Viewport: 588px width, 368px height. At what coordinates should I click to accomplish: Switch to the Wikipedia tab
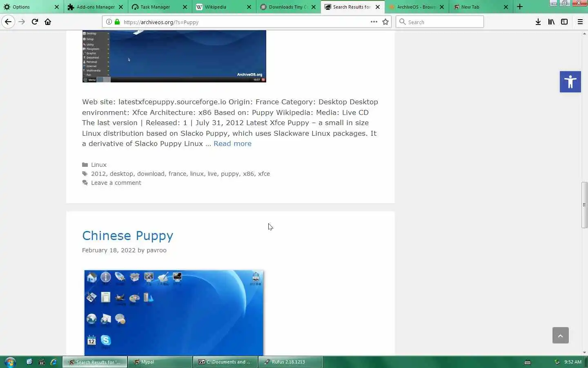click(224, 7)
